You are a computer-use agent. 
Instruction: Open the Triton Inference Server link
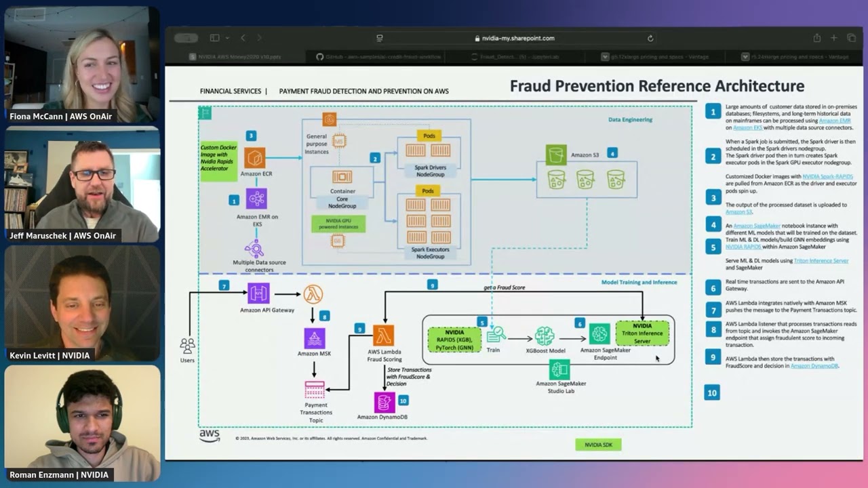821,260
